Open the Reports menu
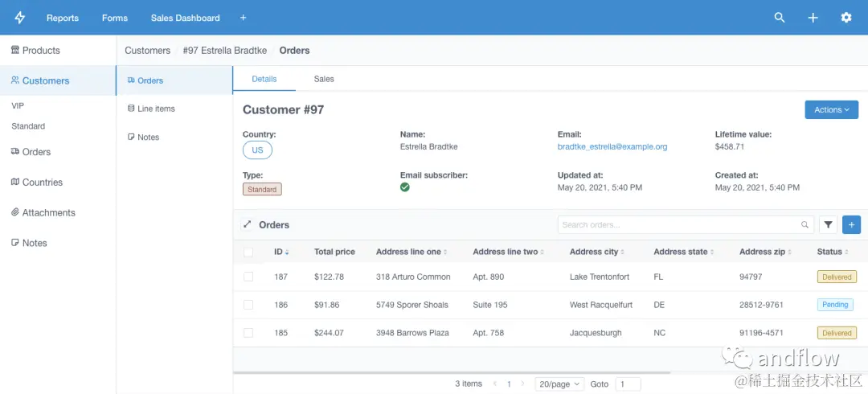The height and width of the screenshot is (394, 868). (63, 18)
